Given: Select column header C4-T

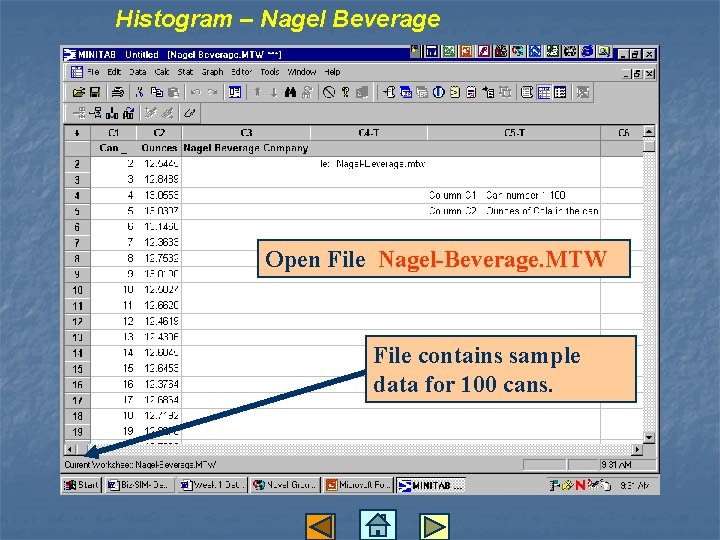Looking at the screenshot, I should [x=369, y=133].
